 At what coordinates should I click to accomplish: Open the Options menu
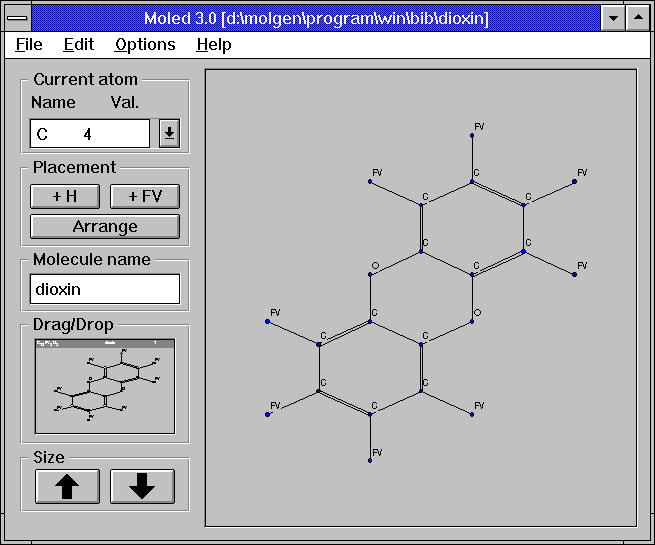tap(145, 44)
